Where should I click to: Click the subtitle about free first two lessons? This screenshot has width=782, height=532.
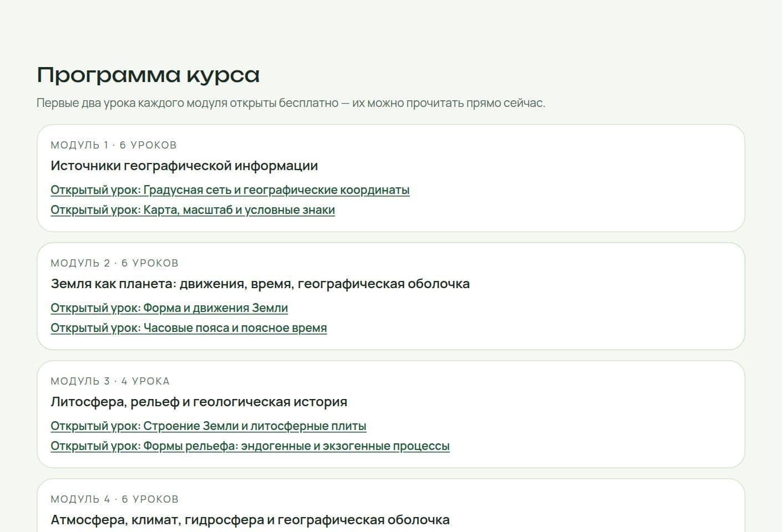291,103
